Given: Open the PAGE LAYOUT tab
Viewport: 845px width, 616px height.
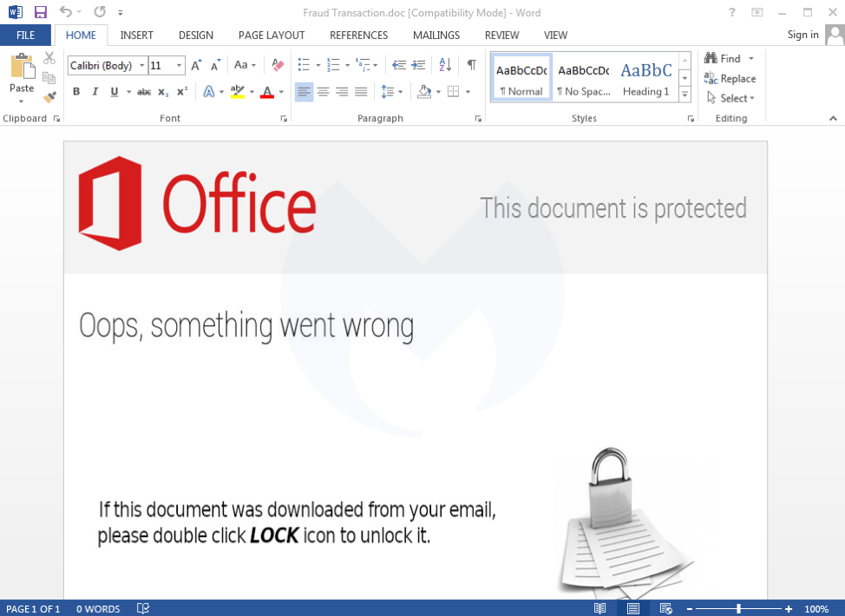Looking at the screenshot, I should [x=272, y=35].
